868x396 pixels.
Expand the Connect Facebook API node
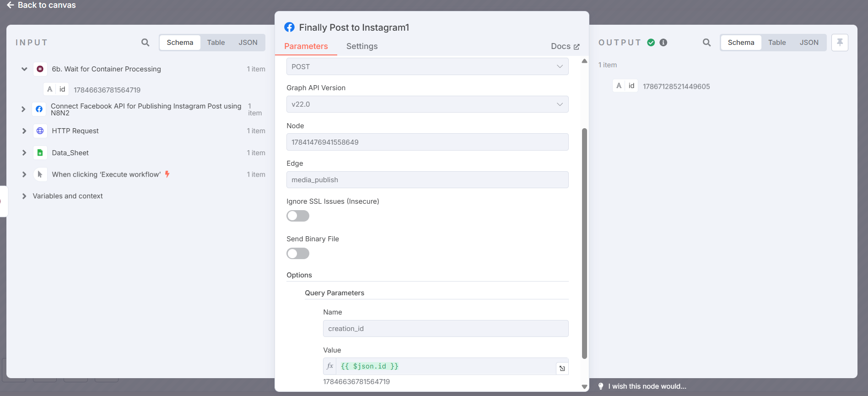point(23,109)
